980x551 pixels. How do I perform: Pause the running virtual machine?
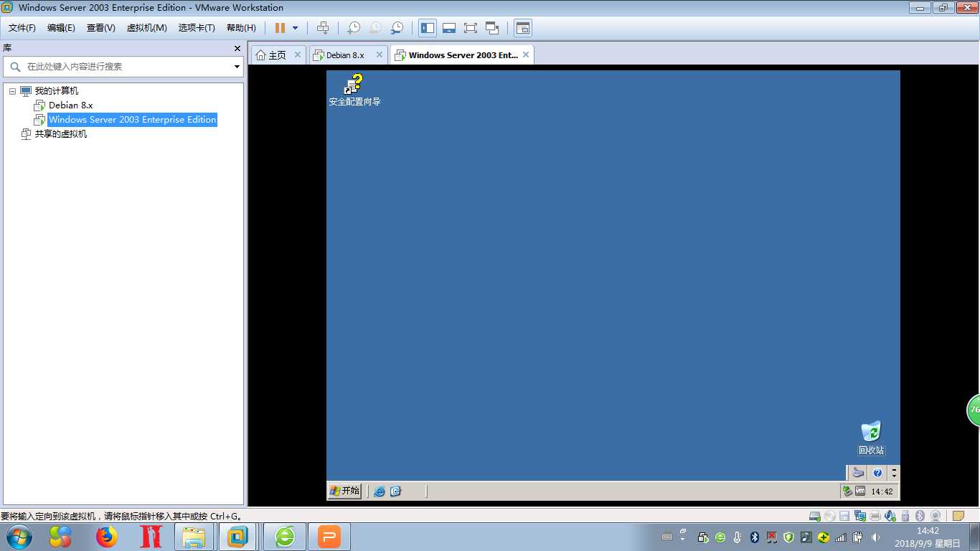point(280,28)
